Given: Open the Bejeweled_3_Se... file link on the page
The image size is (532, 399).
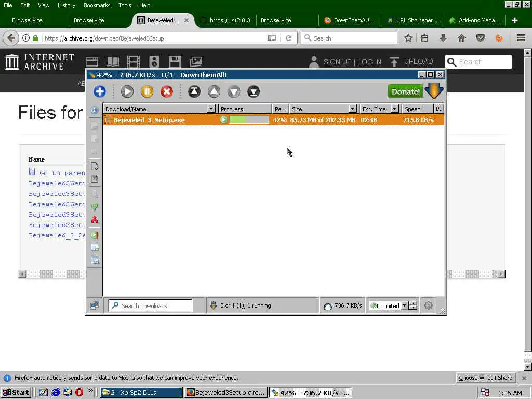Looking at the screenshot, I should click(57, 235).
